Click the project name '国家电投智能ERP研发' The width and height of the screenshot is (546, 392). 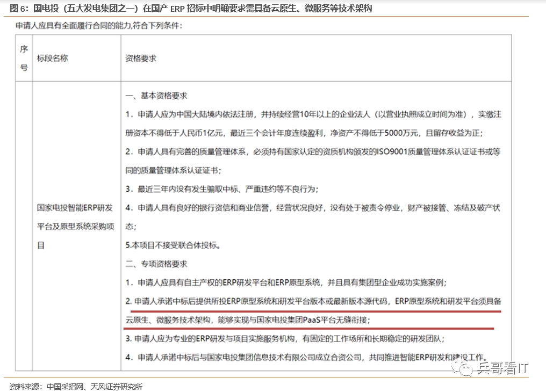(75, 208)
